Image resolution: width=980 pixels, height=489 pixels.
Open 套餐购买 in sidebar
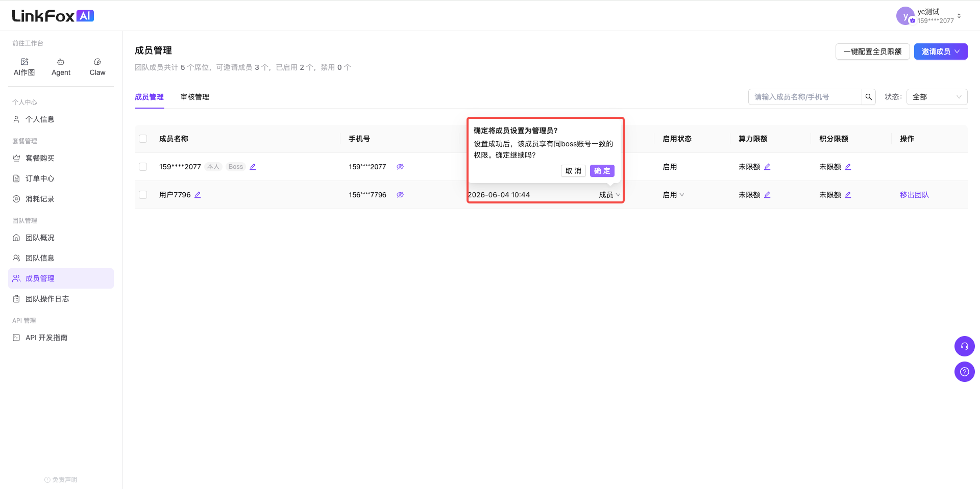(61, 158)
